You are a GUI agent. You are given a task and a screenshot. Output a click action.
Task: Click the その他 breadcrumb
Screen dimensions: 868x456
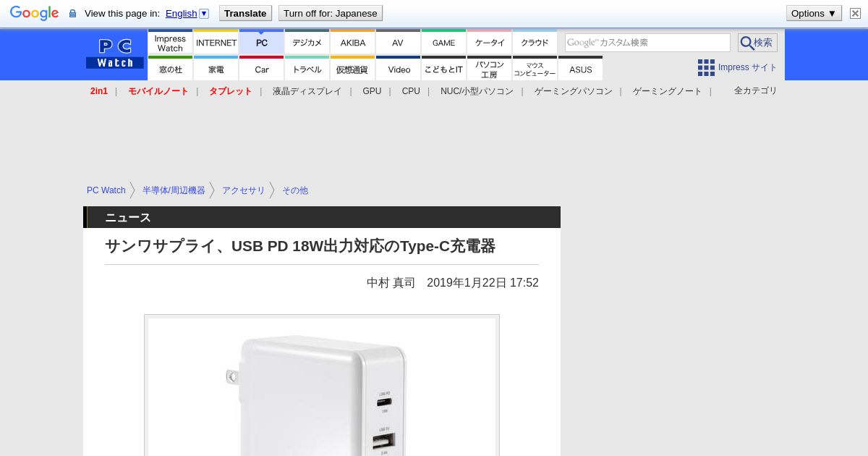pos(295,190)
